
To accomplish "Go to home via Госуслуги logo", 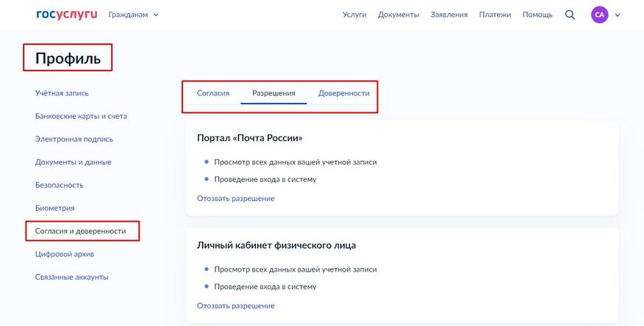I will (x=67, y=15).
